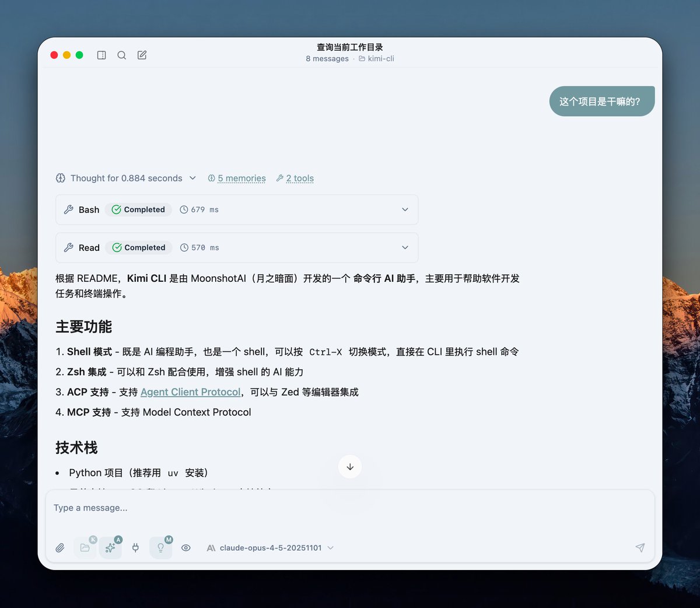Focus the Type a message input field
The width and height of the screenshot is (700, 608).
[x=350, y=508]
